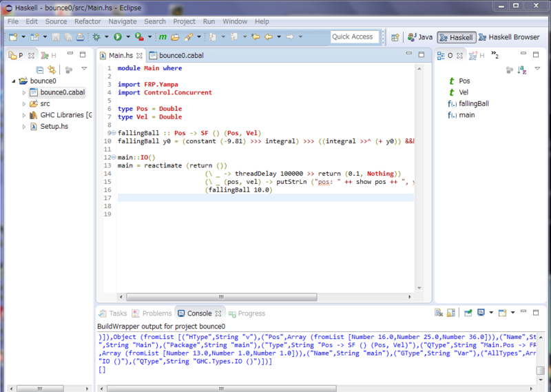This screenshot has width=551, height=392.
Task: Open the Debug dropdown arrow
Action: (107, 37)
